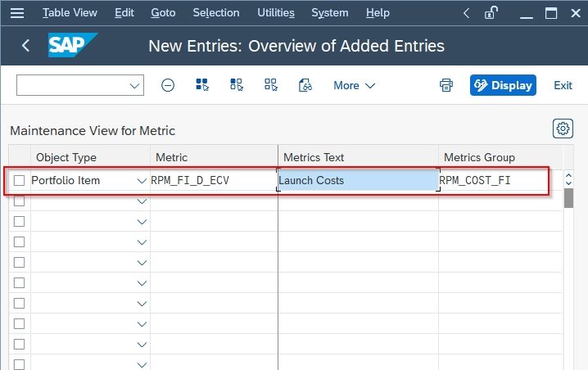Click the SAP back arrow
This screenshot has width=588, height=370.
(25, 46)
